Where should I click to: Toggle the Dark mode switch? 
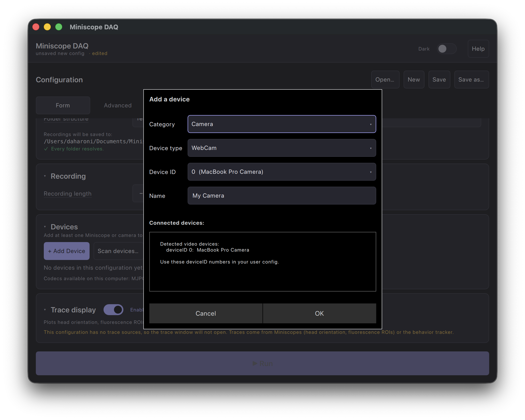[x=447, y=49]
